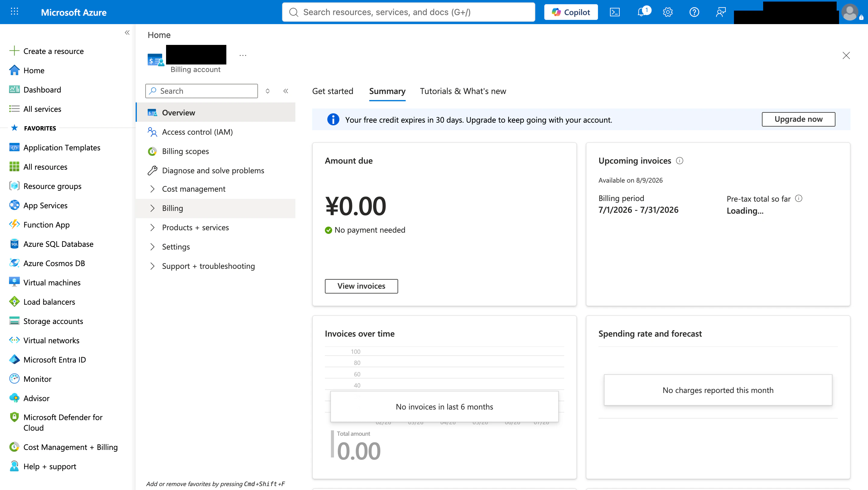Open the Azure portal waffle menu
Screen dimensions: 868x490
pyautogui.click(x=14, y=12)
